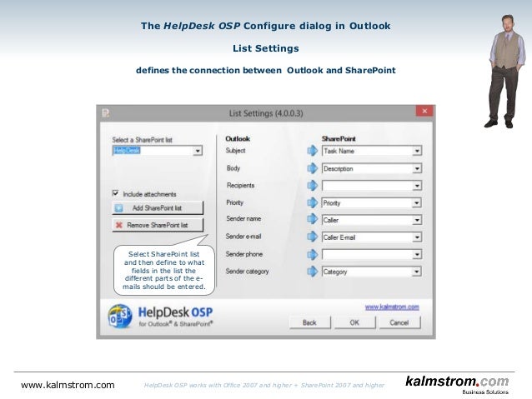This screenshot has width=532, height=399.
Task: Click the HelpDesk OSP globe logo
Action: 120,317
